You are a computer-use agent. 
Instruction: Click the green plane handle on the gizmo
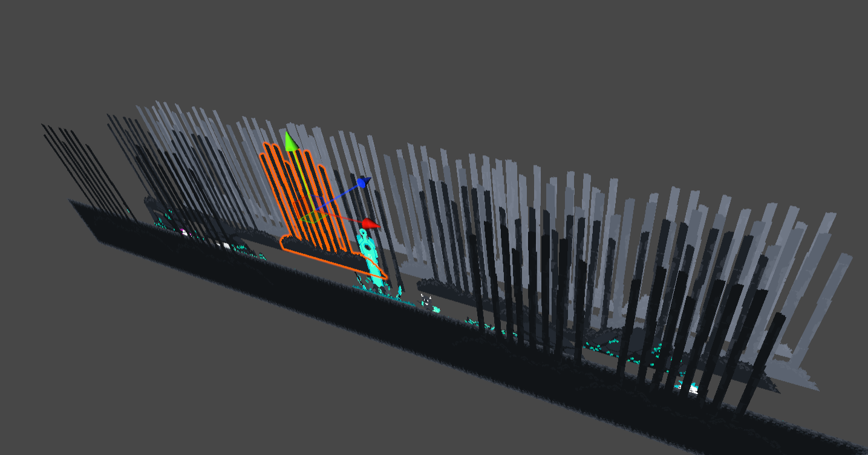tap(313, 218)
